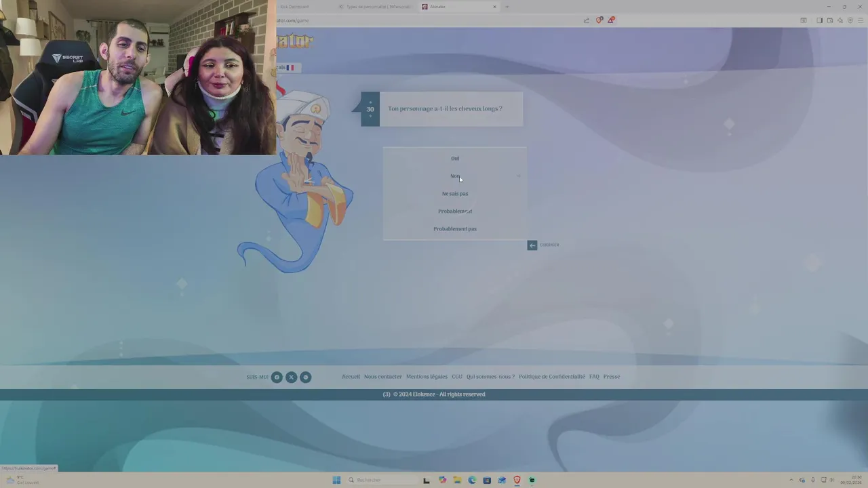This screenshot has height=488, width=868.
Task: Open the 'Mentions légales' link
Action: coord(427,377)
